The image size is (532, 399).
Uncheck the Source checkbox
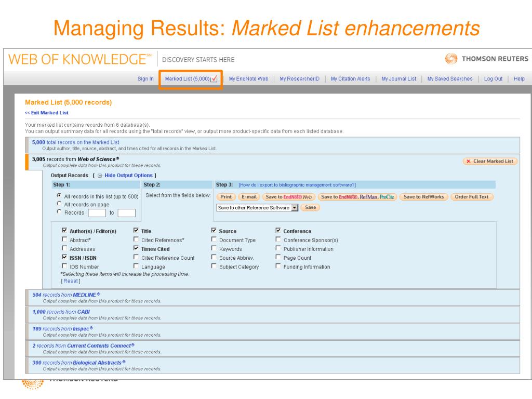click(214, 230)
